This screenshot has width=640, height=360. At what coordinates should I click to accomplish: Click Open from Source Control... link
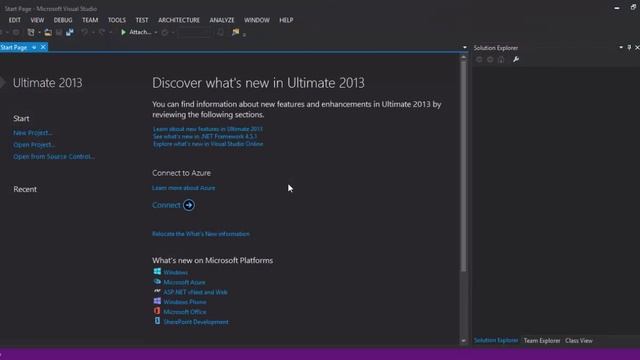pos(54,156)
